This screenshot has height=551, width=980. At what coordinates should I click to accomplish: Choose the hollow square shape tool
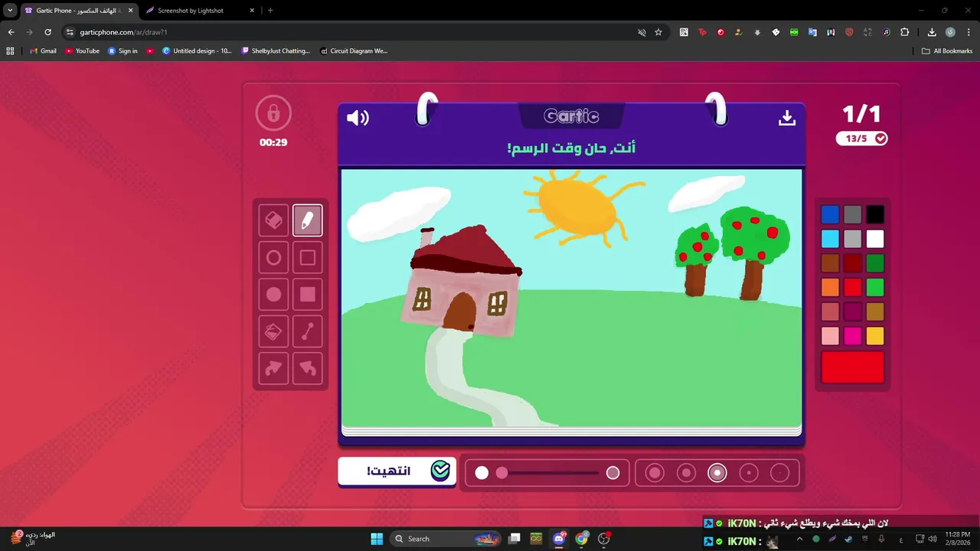click(x=307, y=258)
